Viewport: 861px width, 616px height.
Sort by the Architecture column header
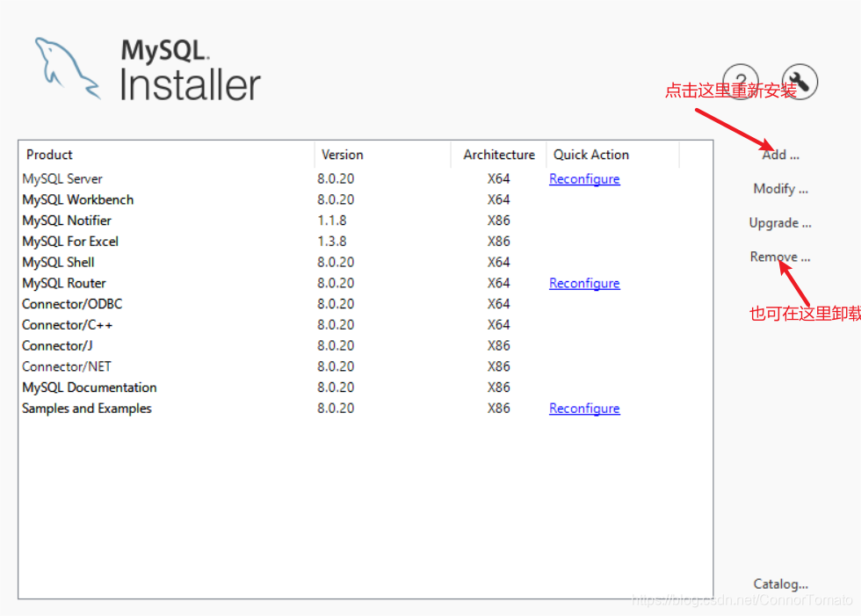499,155
